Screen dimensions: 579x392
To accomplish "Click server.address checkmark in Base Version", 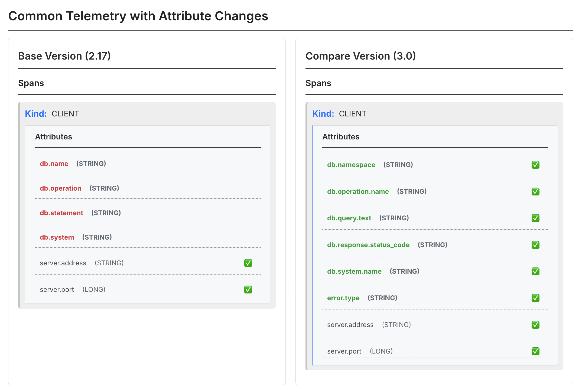I will click(248, 263).
